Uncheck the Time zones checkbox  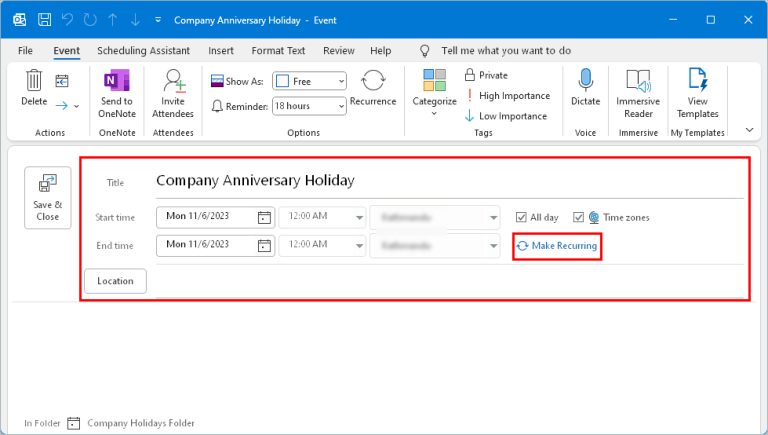pos(578,217)
